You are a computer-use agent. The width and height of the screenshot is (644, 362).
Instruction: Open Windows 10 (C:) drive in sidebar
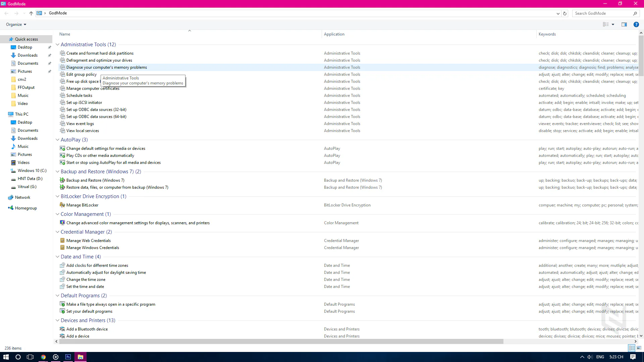[32, 171]
